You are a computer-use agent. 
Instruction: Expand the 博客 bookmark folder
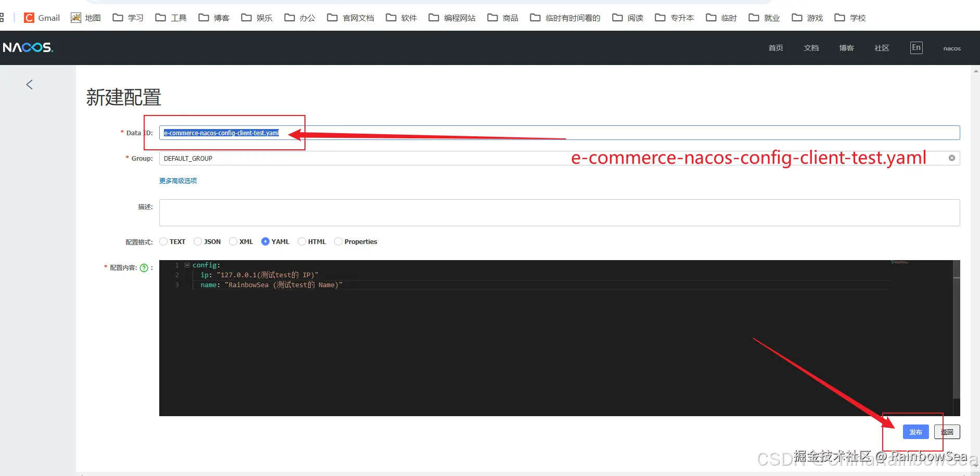[214, 18]
